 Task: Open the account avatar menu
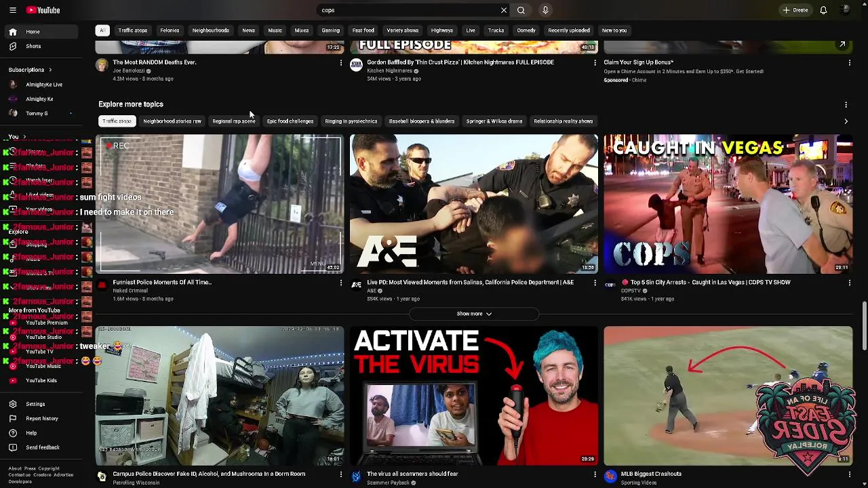[845, 10]
